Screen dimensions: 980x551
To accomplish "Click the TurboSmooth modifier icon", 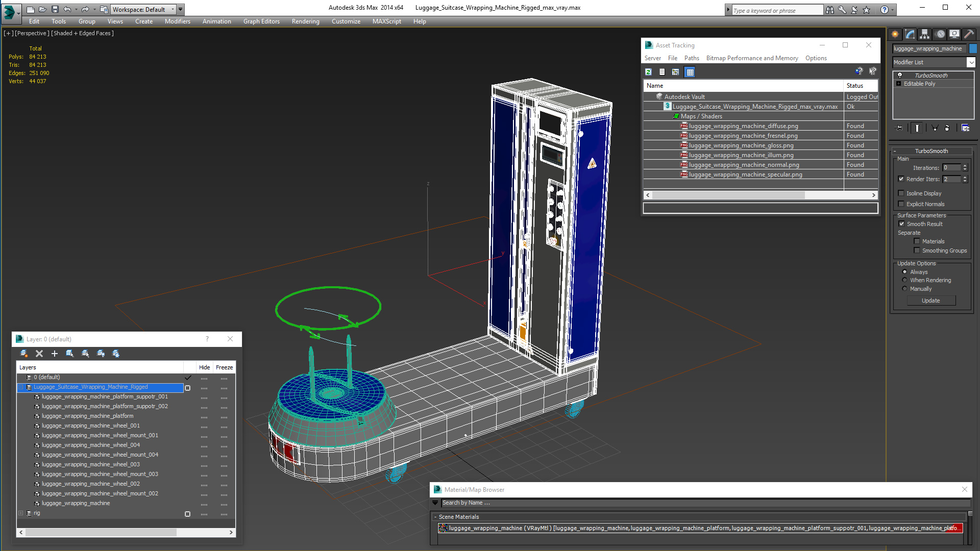I will pyautogui.click(x=899, y=74).
